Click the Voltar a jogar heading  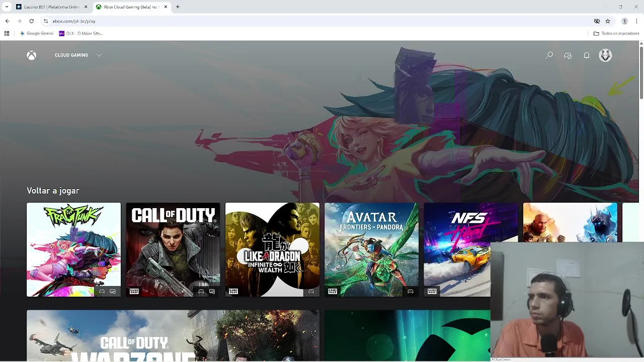(53, 191)
